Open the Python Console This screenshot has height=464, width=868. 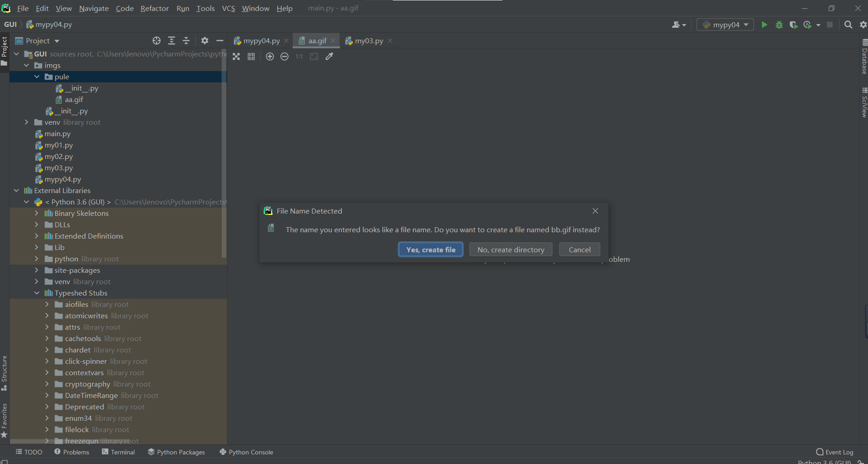click(x=246, y=452)
